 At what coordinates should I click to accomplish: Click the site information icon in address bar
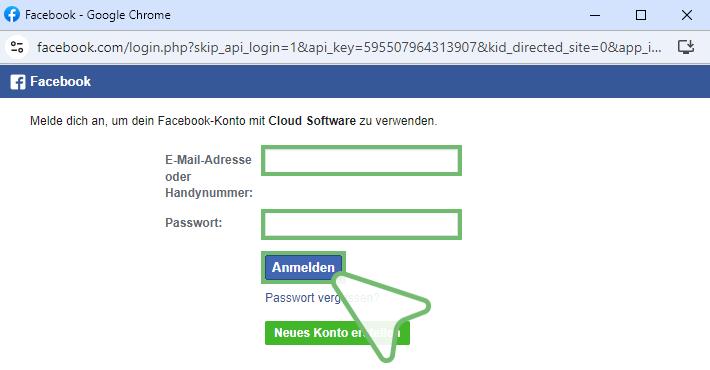coord(17,47)
